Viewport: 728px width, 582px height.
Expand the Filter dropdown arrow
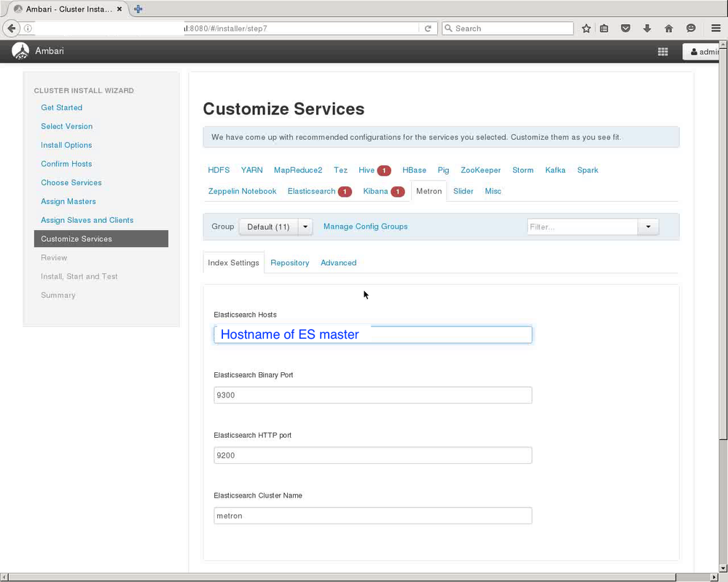648,227
